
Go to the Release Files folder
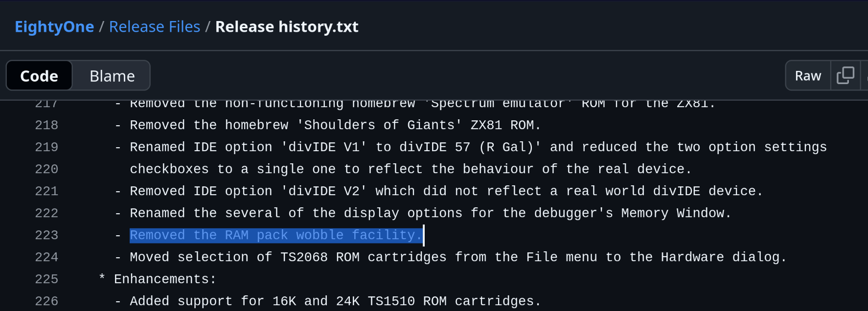154,26
